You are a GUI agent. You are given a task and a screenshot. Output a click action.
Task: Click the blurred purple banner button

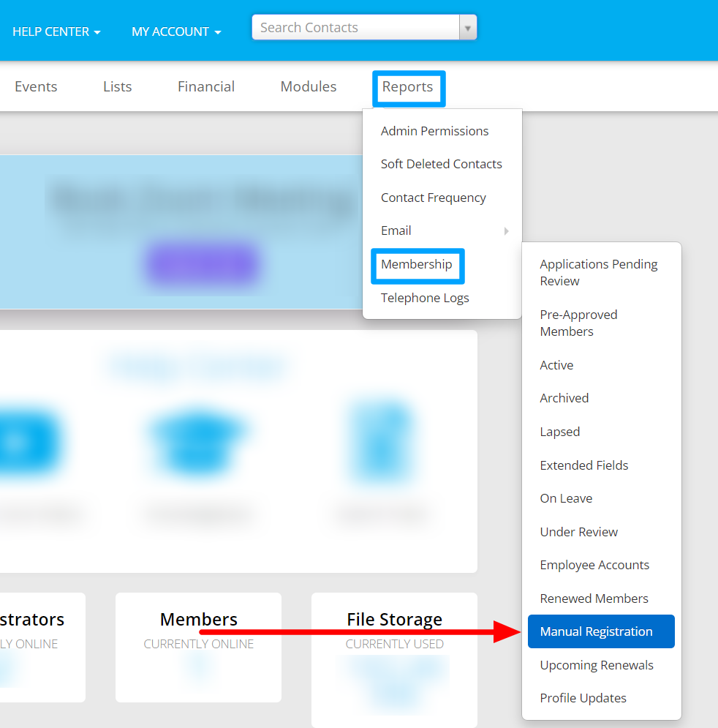point(202,265)
